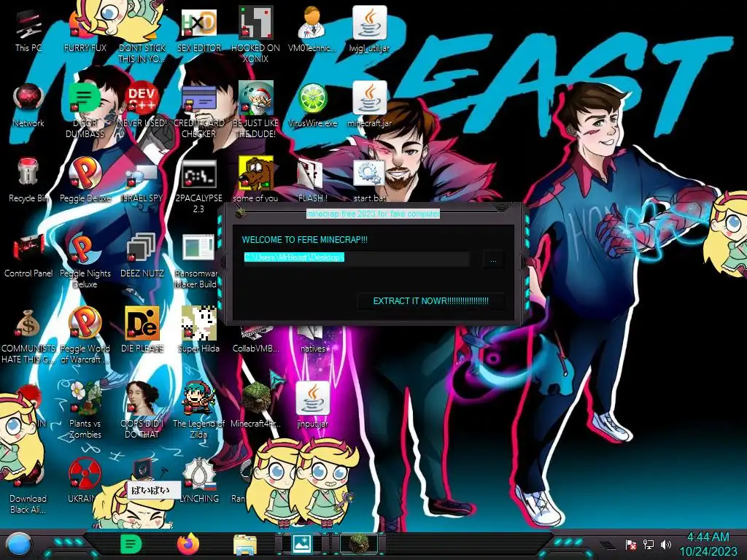747x560 pixels.
Task: Select the CREDIT CARD CHECKER icon
Action: click(x=198, y=111)
